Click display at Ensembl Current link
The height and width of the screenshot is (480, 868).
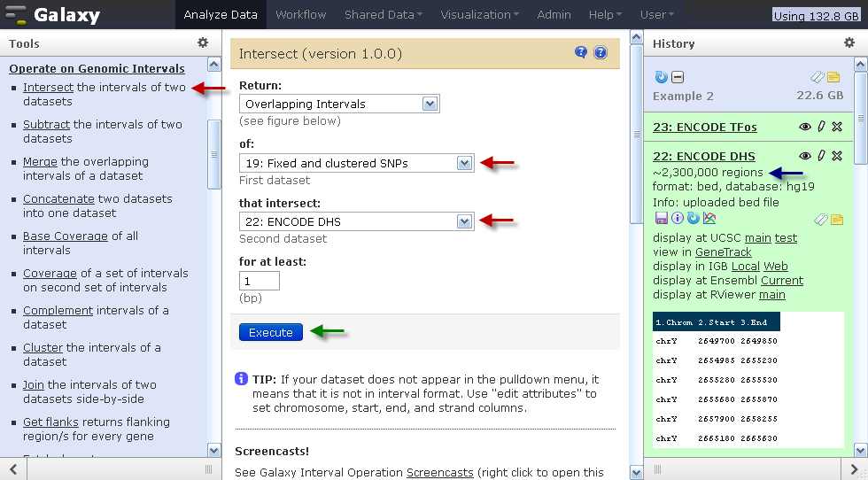781,281
